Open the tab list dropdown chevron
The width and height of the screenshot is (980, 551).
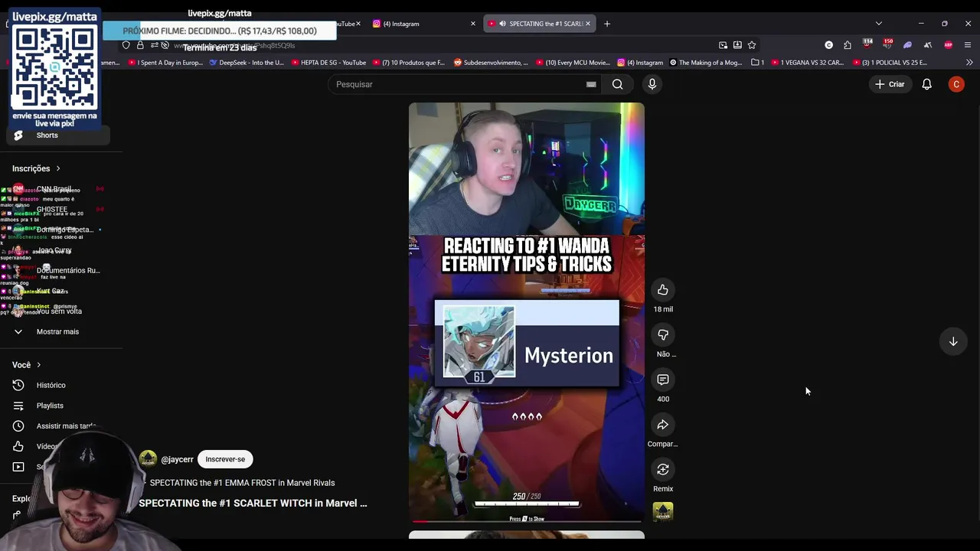click(879, 24)
